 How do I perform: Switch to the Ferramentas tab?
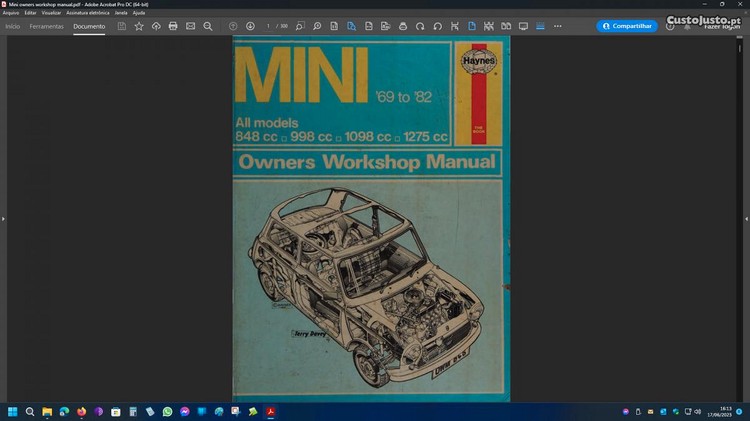pyautogui.click(x=46, y=26)
